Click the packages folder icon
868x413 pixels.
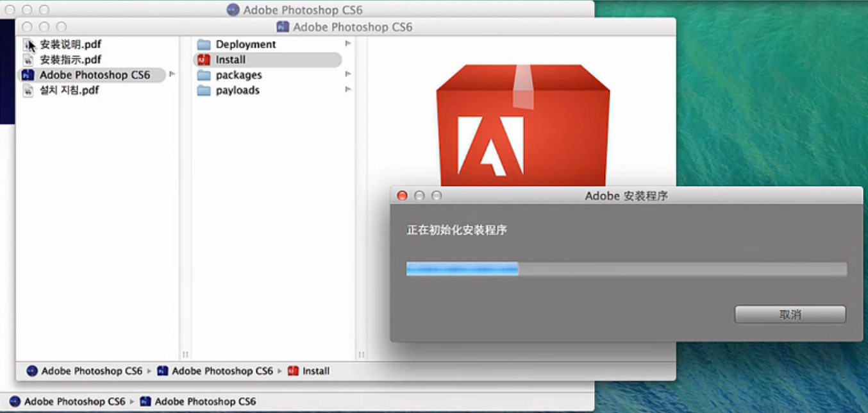pyautogui.click(x=204, y=75)
